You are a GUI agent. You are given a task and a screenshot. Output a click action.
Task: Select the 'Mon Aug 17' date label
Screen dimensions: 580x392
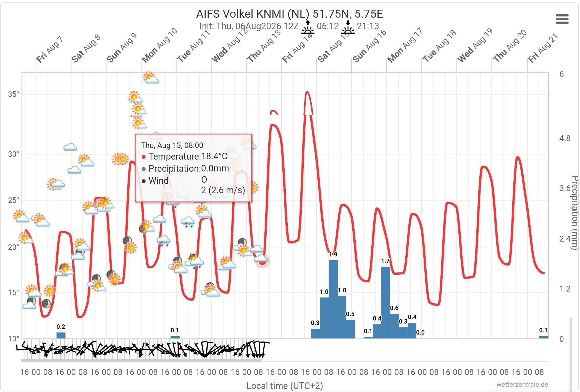405,46
